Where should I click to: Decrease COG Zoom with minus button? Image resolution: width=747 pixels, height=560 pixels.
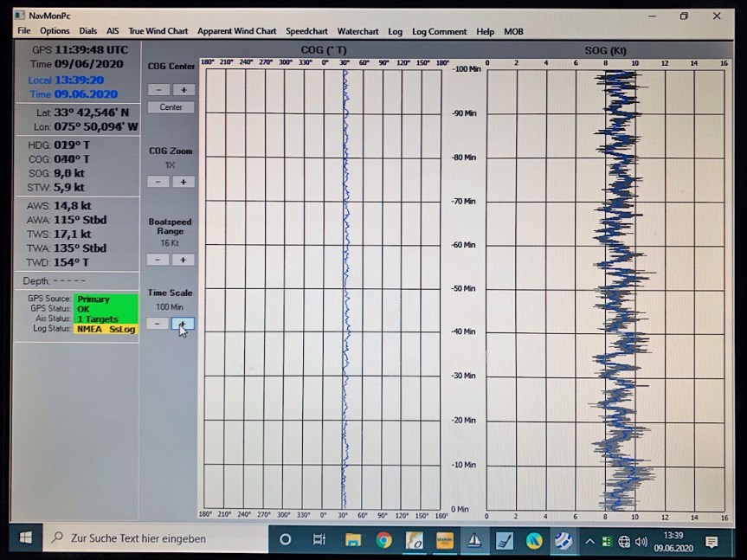click(158, 182)
